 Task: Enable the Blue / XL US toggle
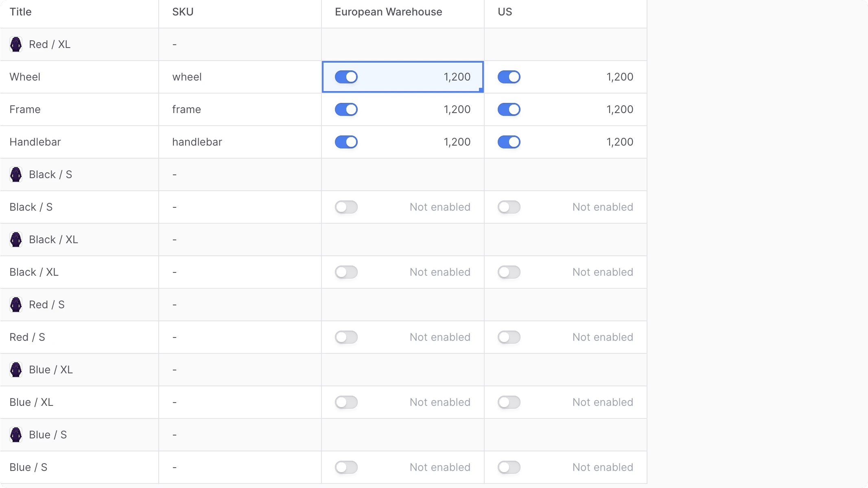point(509,402)
